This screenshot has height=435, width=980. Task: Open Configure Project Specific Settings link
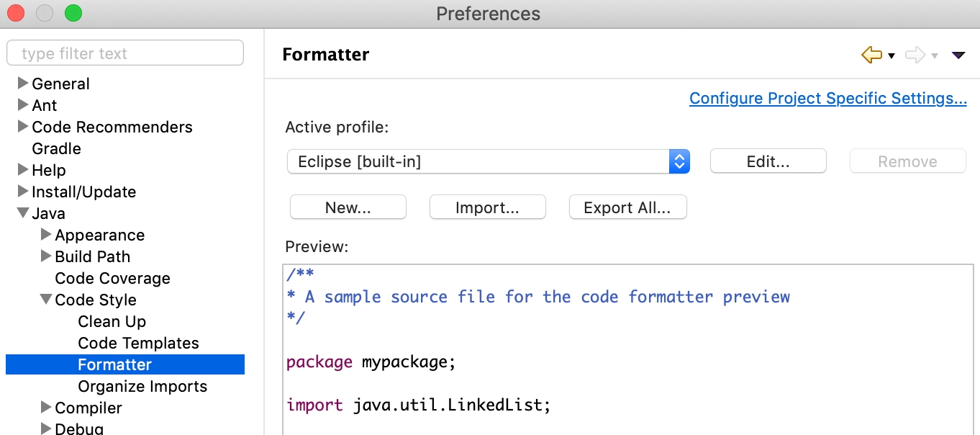point(827,98)
